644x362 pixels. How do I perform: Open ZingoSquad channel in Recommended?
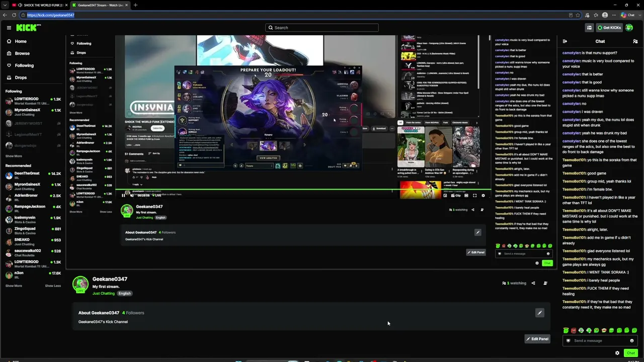pos(33,230)
